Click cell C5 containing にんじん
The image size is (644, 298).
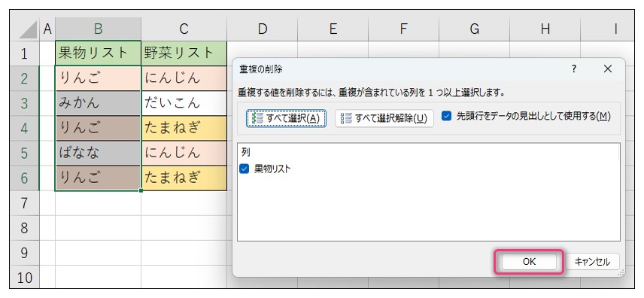tap(184, 154)
